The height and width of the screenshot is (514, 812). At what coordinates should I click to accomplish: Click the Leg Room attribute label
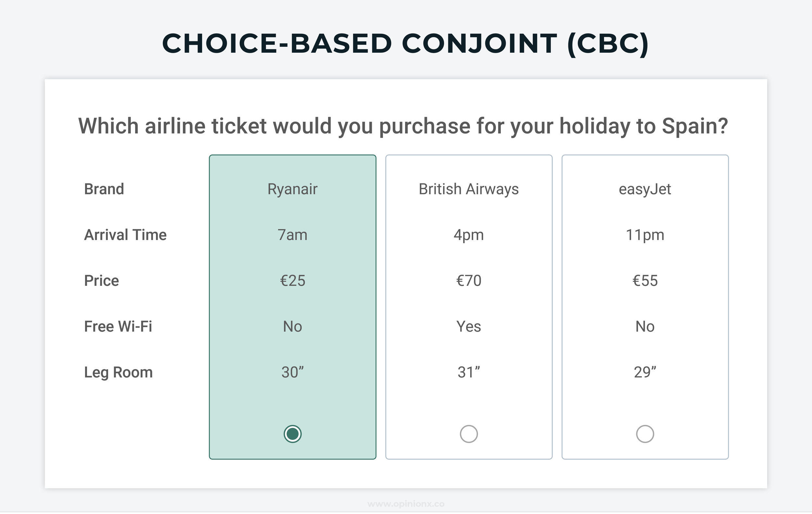(118, 373)
